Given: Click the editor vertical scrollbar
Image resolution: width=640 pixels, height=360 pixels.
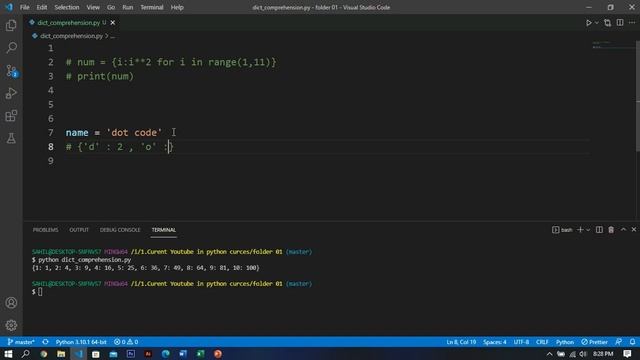Looking at the screenshot, I should click(638, 96).
